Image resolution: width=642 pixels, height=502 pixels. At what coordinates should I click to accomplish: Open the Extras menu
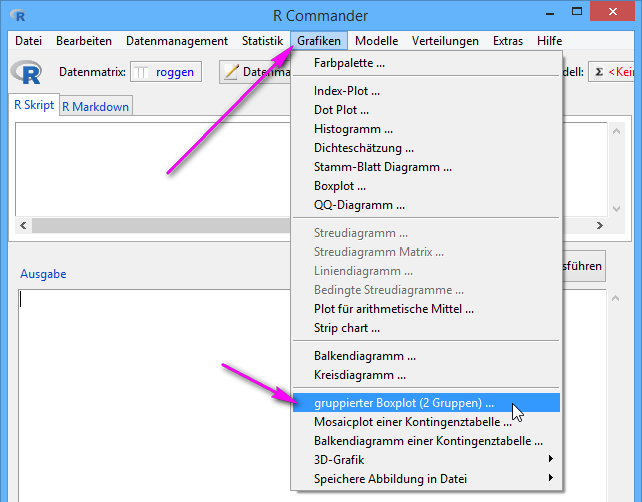(508, 41)
